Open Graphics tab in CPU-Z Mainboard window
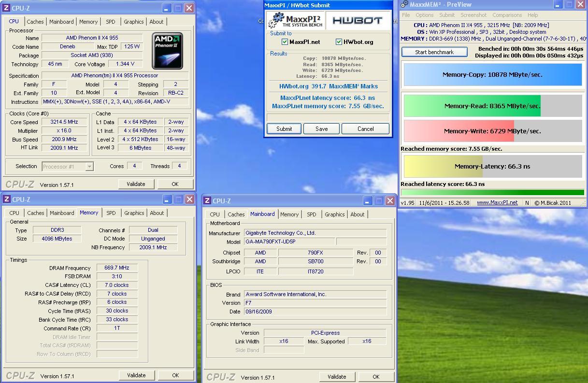 pos(335,214)
